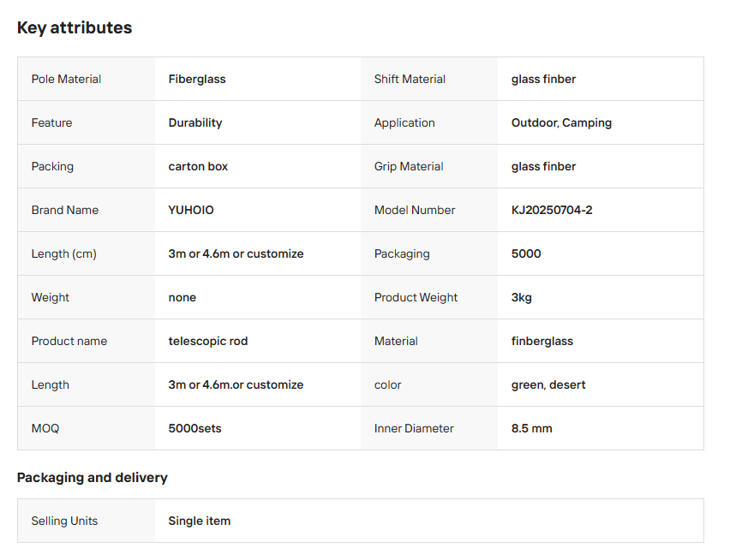The width and height of the screenshot is (736, 560).
Task: Select the carton box packing value
Action: [198, 166]
